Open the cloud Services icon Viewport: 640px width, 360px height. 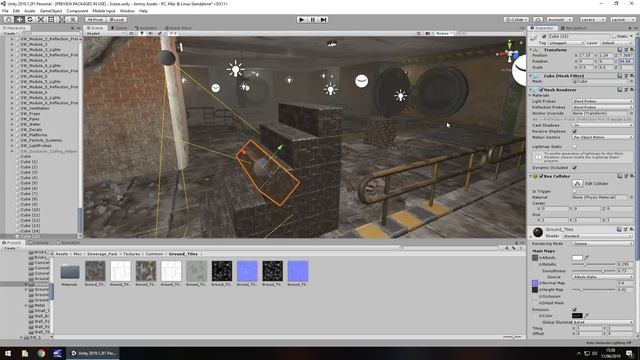[538, 19]
